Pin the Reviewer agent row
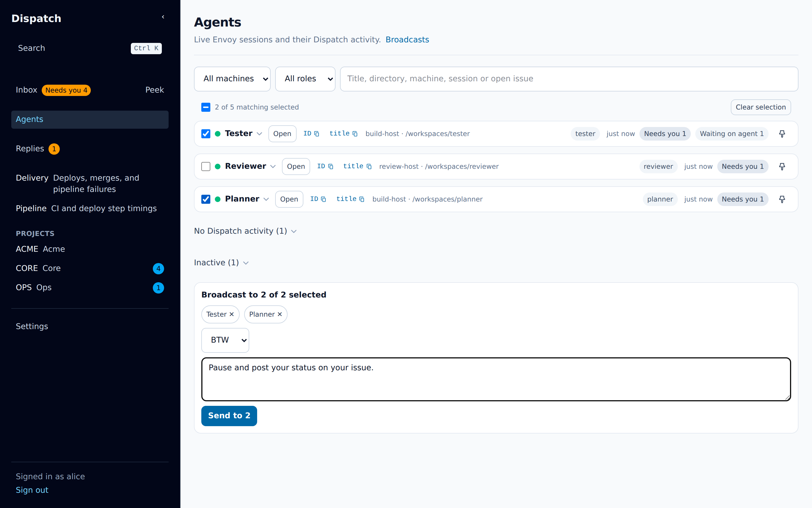 click(x=782, y=166)
